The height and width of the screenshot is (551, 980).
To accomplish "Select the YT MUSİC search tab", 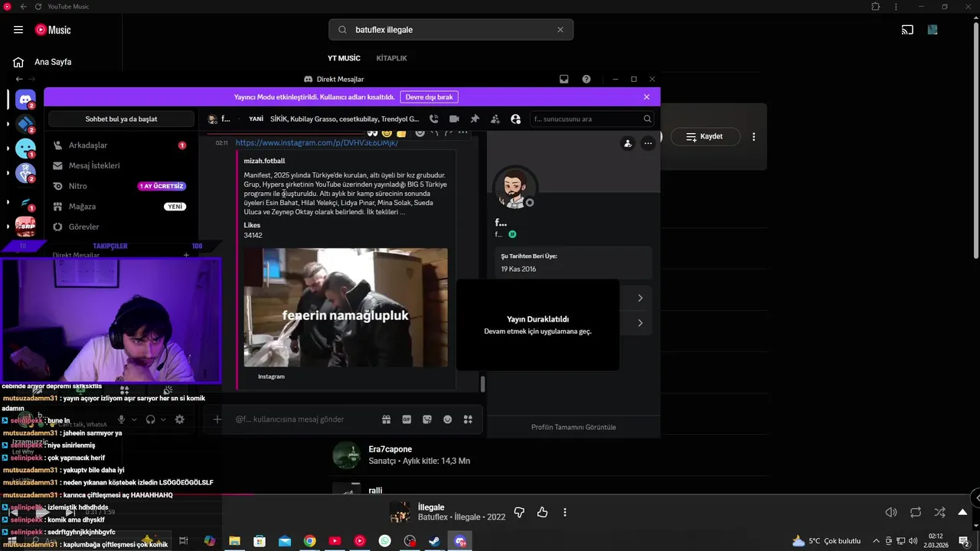I will (344, 58).
